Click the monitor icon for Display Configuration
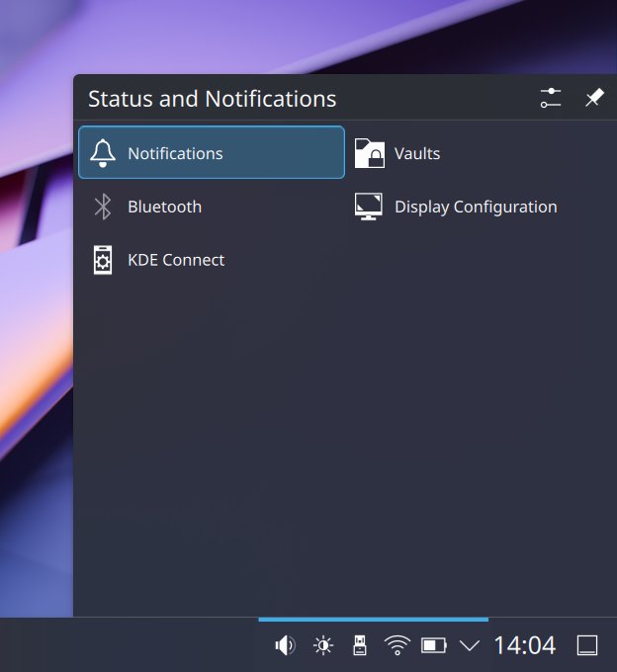This screenshot has width=617, height=672. click(369, 207)
